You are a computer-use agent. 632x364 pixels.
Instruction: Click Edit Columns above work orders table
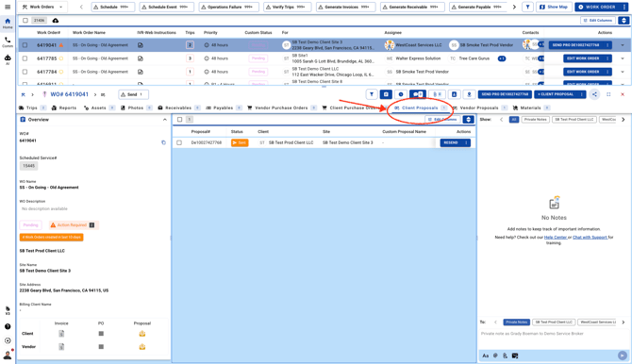tap(598, 20)
